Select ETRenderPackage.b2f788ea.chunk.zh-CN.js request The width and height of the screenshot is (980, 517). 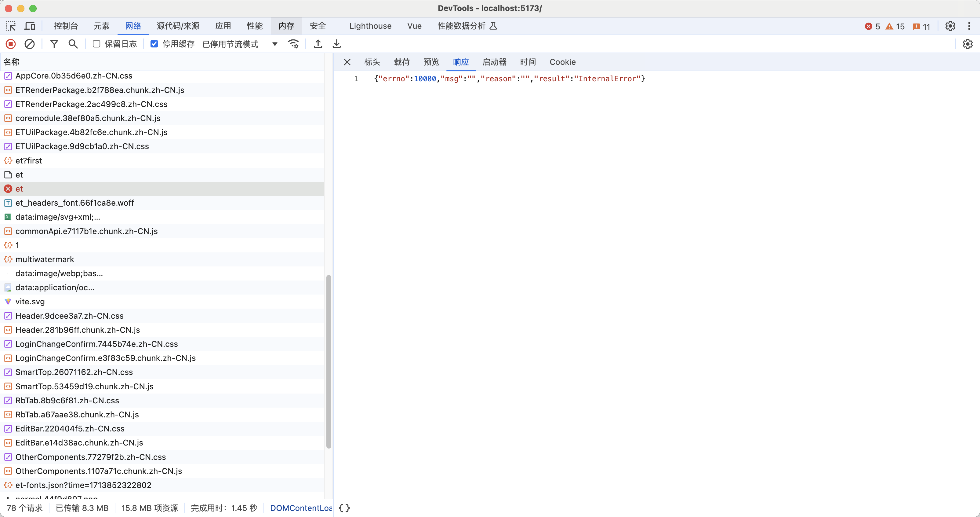162,90
